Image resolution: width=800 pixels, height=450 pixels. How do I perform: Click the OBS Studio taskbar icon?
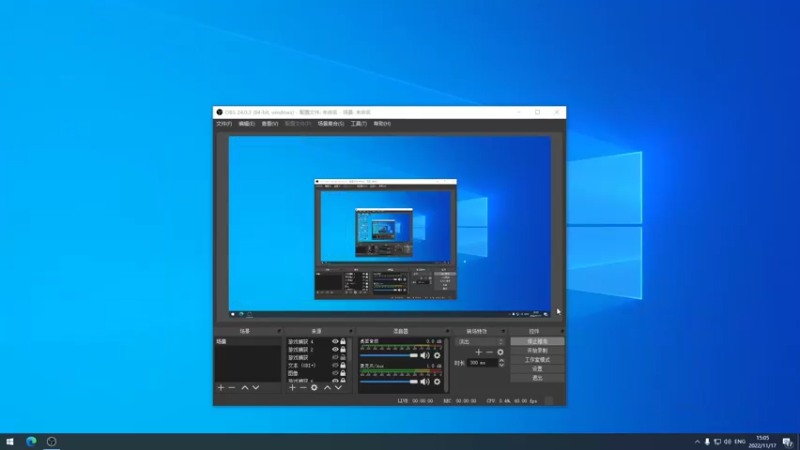point(52,441)
